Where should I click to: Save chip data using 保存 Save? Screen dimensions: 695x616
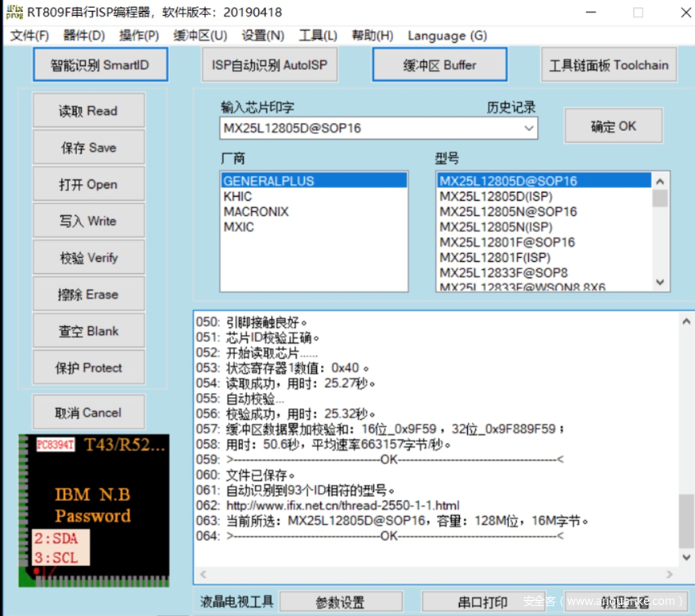(x=88, y=147)
